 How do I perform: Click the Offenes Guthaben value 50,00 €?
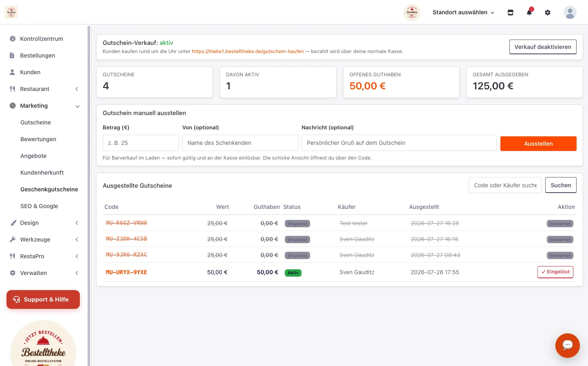(367, 86)
